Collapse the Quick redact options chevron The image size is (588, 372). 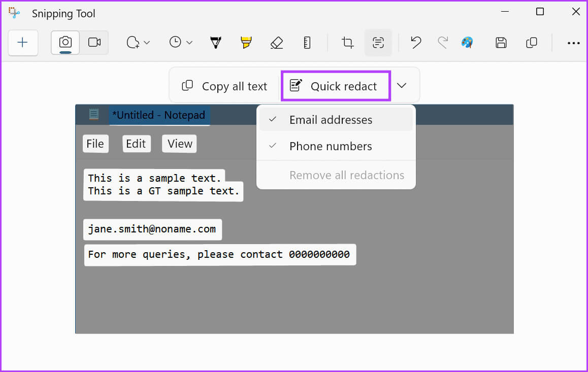402,86
